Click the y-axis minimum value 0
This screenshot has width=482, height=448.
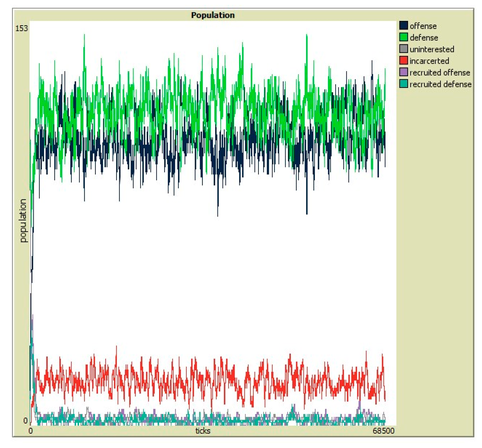(x=25, y=421)
